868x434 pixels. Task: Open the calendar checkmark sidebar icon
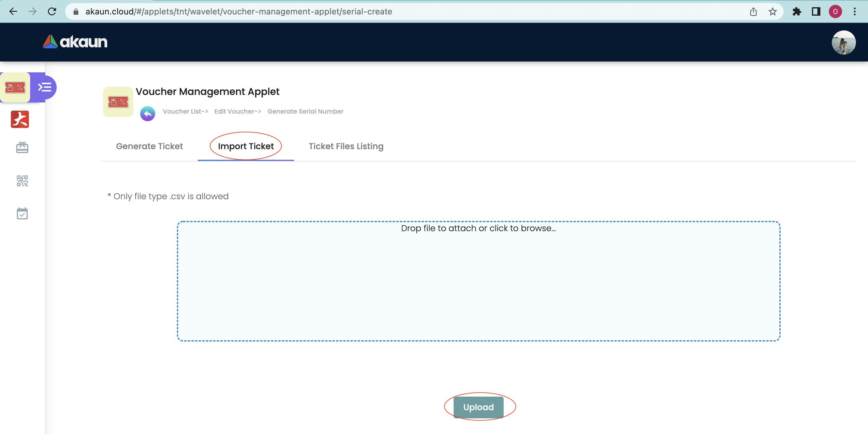tap(22, 213)
